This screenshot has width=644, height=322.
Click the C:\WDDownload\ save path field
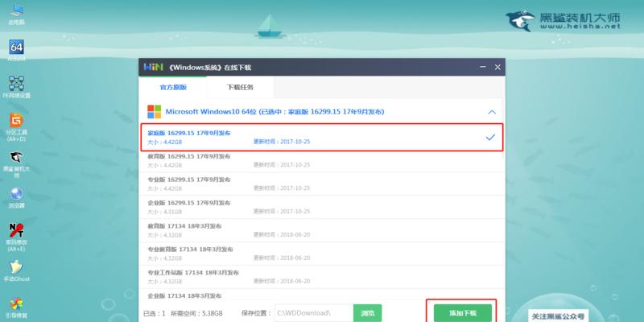pyautogui.click(x=314, y=313)
